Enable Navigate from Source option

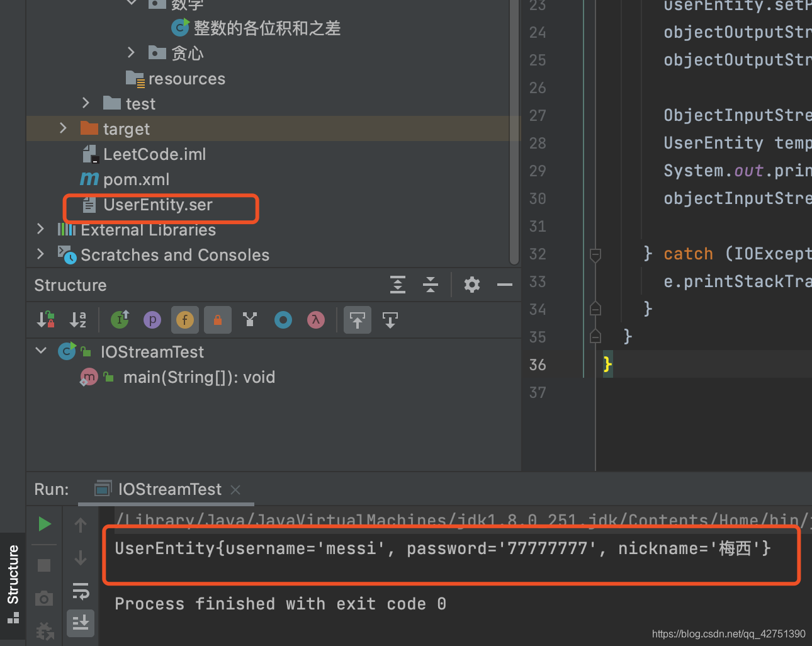point(390,320)
